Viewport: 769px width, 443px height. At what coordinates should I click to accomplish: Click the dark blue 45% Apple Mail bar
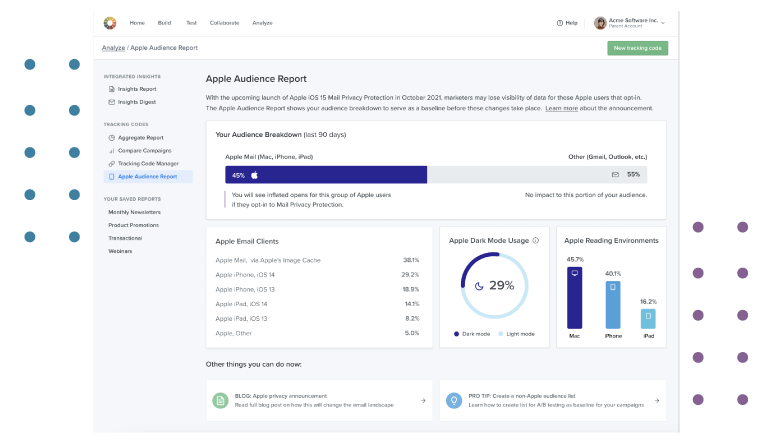pos(326,175)
